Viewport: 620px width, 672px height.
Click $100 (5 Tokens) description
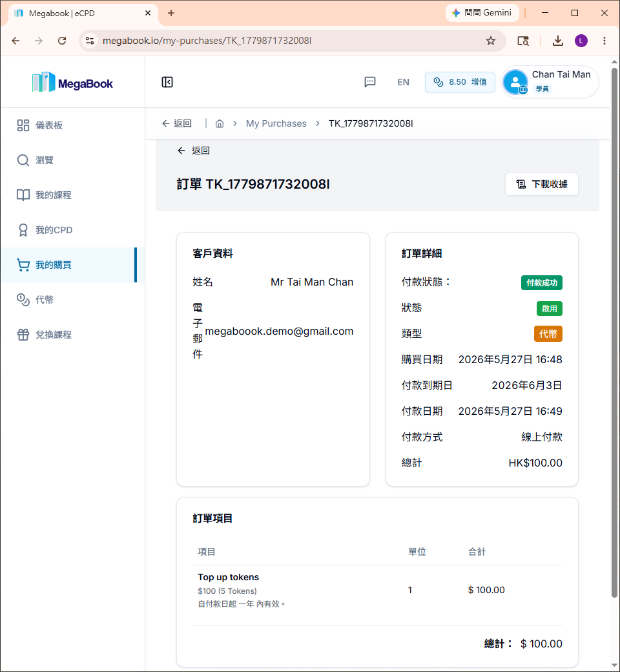(x=227, y=591)
